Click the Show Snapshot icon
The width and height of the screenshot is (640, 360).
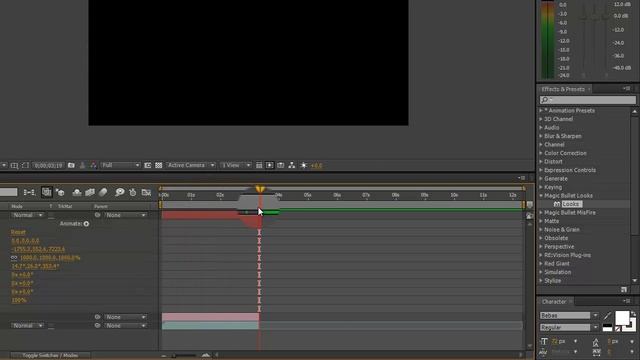pyautogui.click(x=82, y=165)
